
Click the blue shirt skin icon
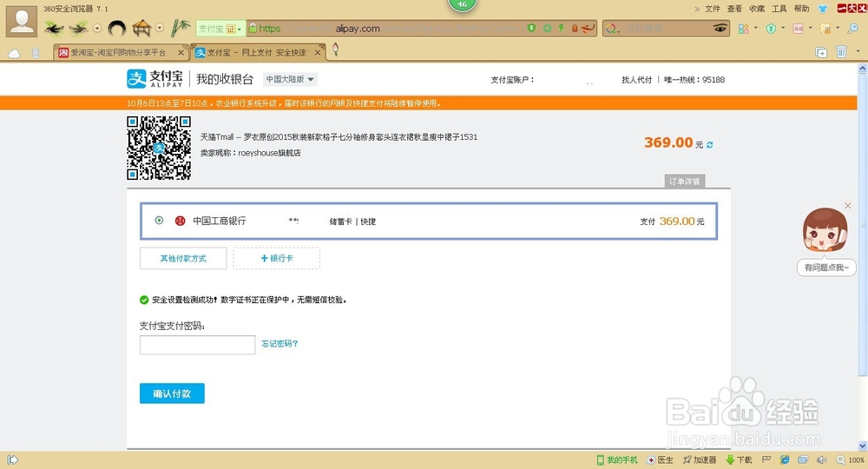tap(823, 9)
